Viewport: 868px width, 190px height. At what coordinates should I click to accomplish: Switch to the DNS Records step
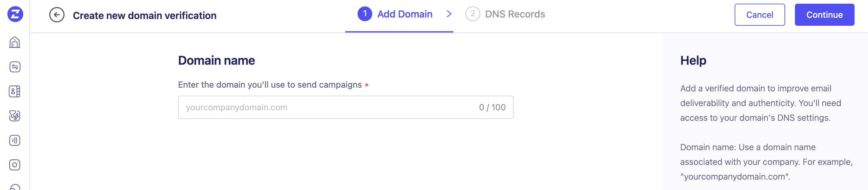point(514,14)
